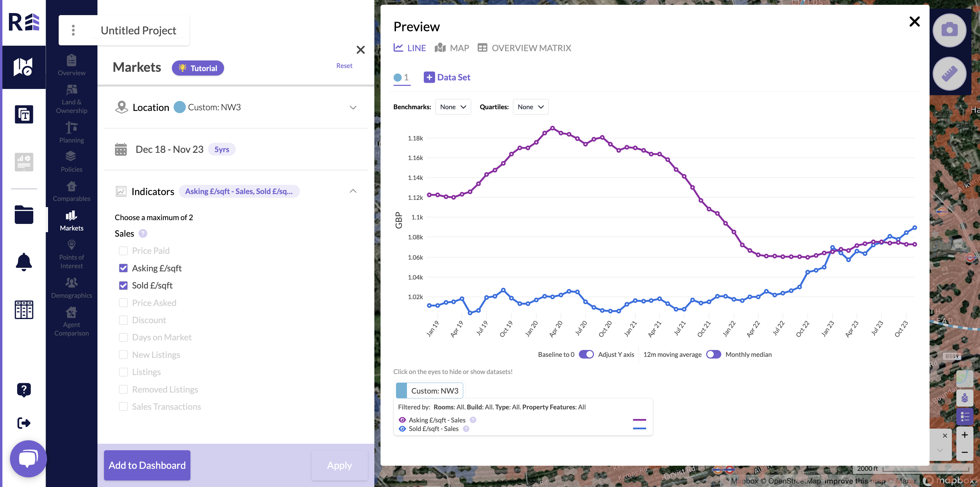This screenshot has width=980, height=487.
Task: Hide the Sold £/sqft dataset eye
Action: coord(402,429)
